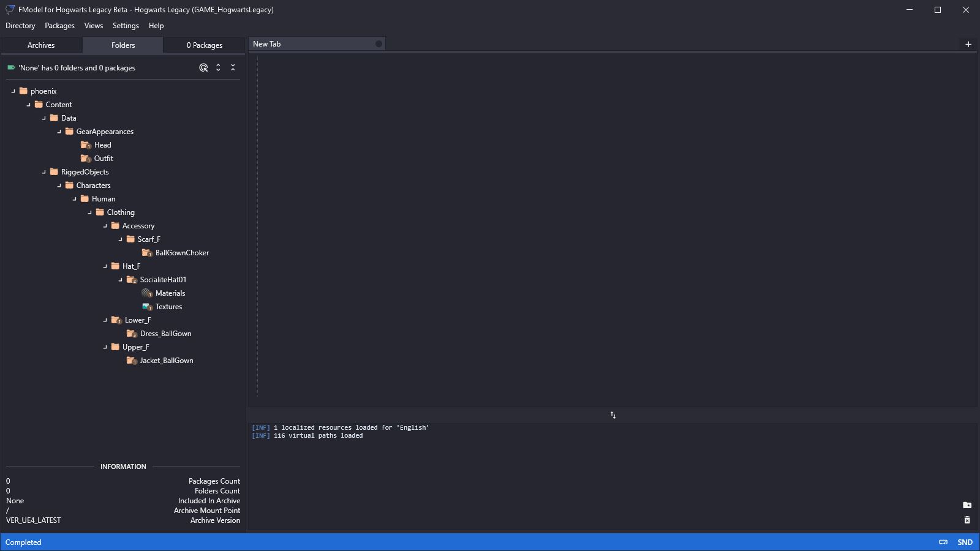Click the FModel app icon in the title bar

pyautogui.click(x=10, y=10)
